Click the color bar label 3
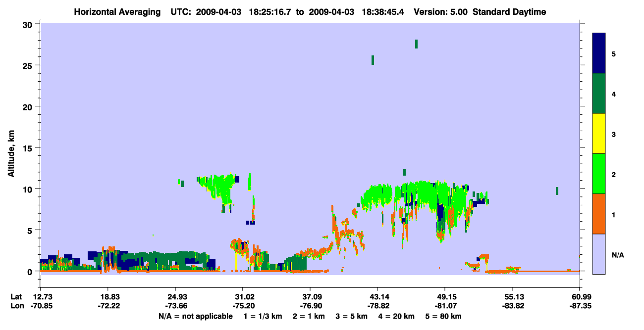Screen dimensions: 644x330 [x=614, y=134]
